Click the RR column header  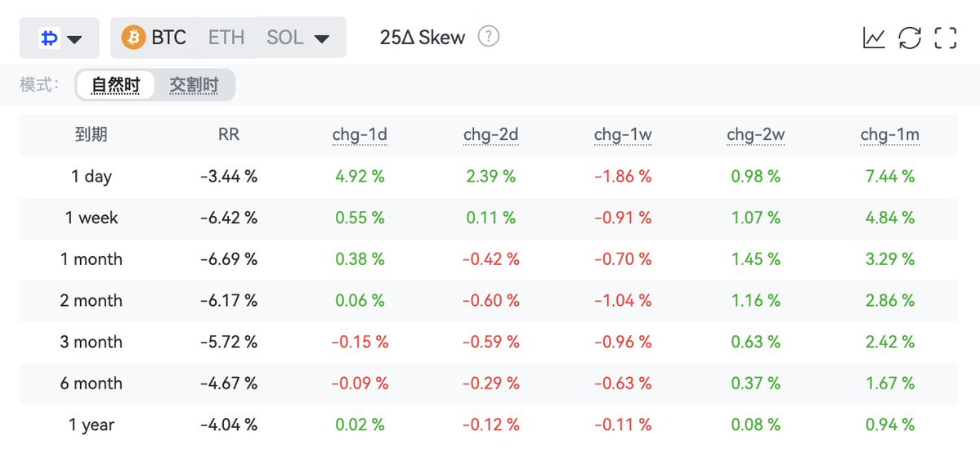point(229,135)
